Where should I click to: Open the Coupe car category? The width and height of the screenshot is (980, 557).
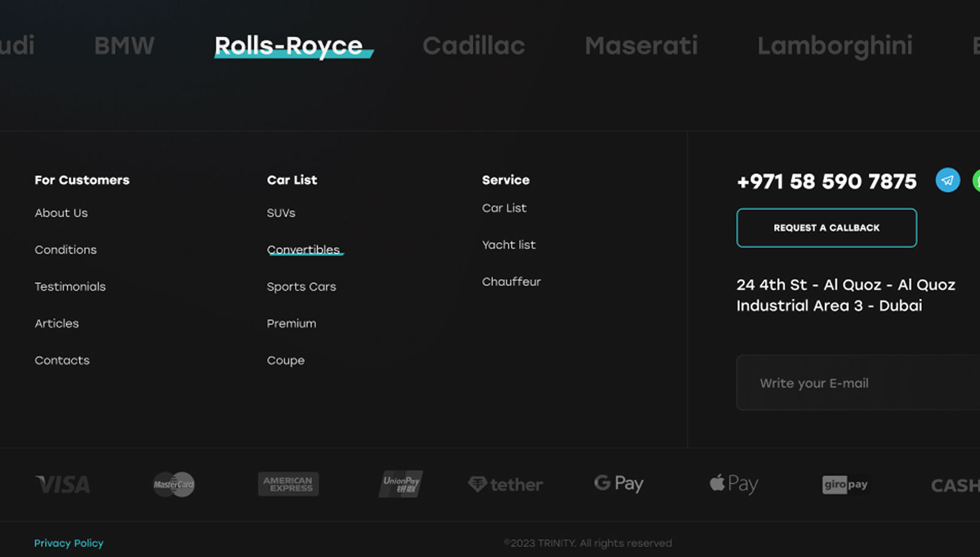click(x=285, y=361)
